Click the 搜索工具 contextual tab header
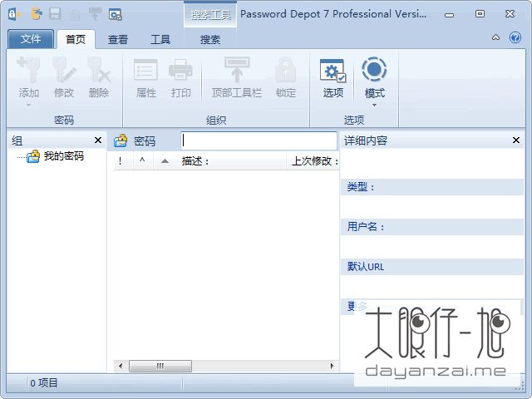Image resolution: width=532 pixels, height=399 pixels. tap(210, 15)
